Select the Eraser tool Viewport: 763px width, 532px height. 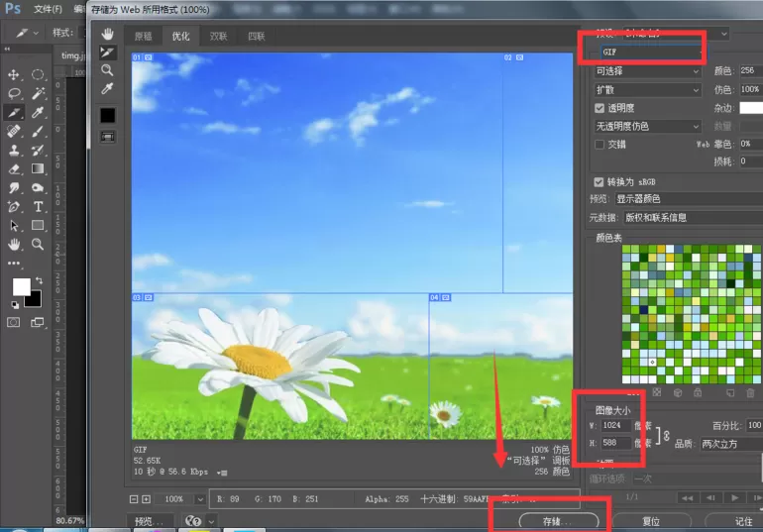point(14,168)
